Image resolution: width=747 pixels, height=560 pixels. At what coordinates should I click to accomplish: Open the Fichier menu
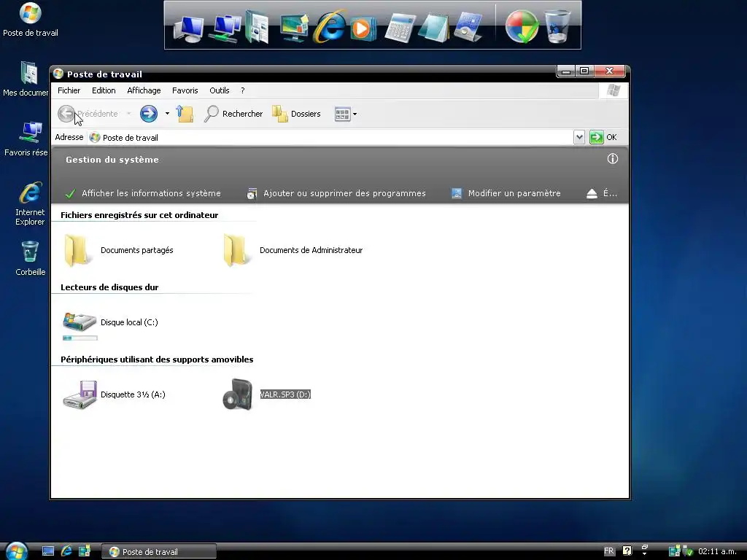[69, 90]
